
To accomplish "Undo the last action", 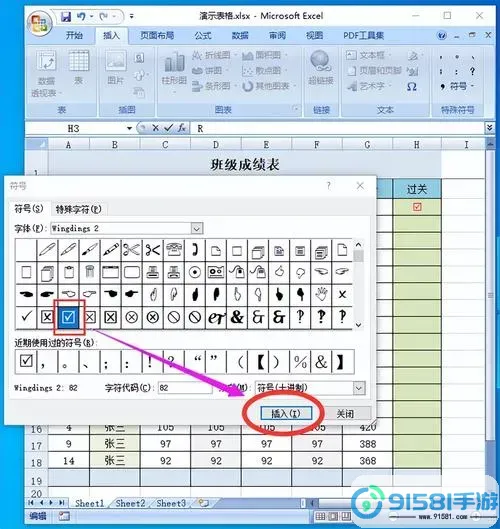I will pos(81,16).
